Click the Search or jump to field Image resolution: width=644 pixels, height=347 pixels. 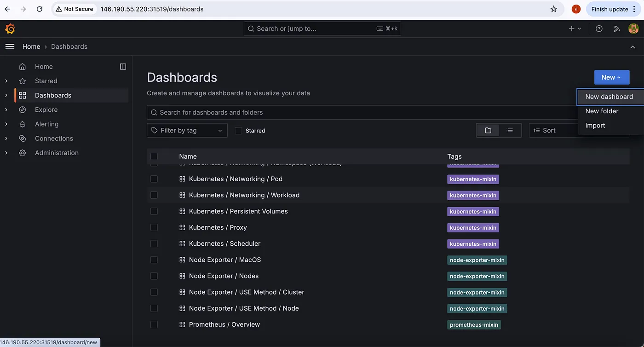[x=322, y=29]
